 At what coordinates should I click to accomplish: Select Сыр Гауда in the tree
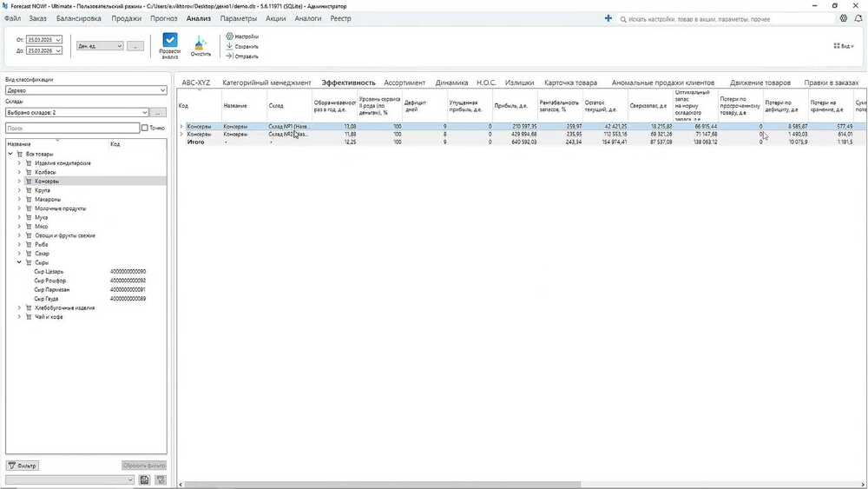click(x=46, y=299)
